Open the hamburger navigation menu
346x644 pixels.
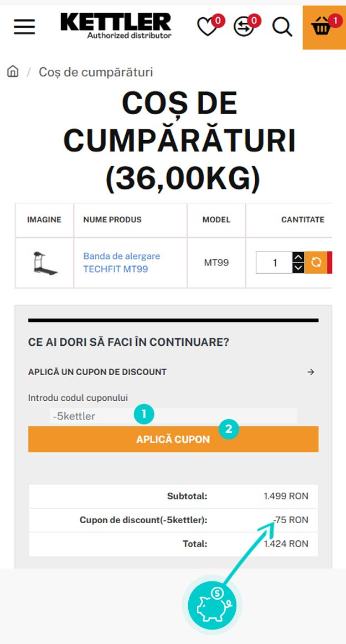coord(24,27)
